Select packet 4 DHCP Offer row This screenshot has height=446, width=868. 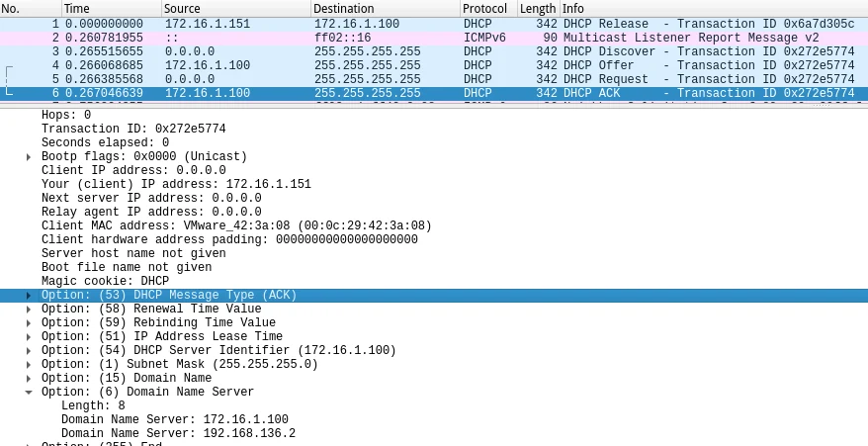pos(434,65)
